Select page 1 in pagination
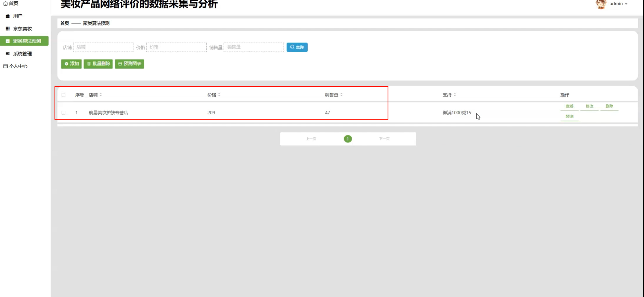 (348, 139)
